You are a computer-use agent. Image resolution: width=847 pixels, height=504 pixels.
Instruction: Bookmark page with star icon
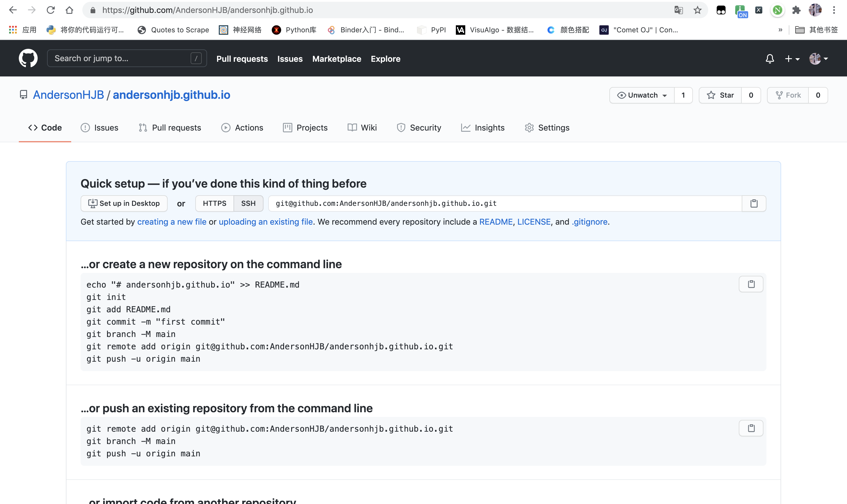(x=697, y=10)
